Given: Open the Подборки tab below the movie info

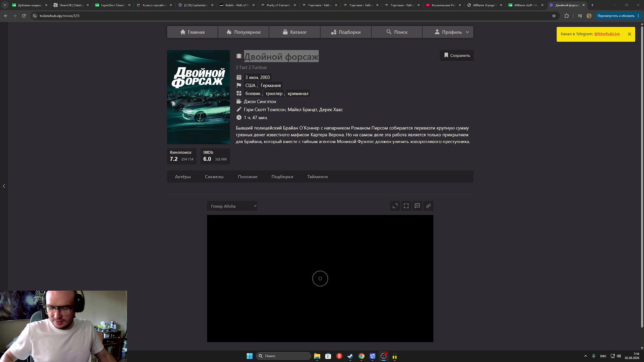Looking at the screenshot, I should coord(282,177).
